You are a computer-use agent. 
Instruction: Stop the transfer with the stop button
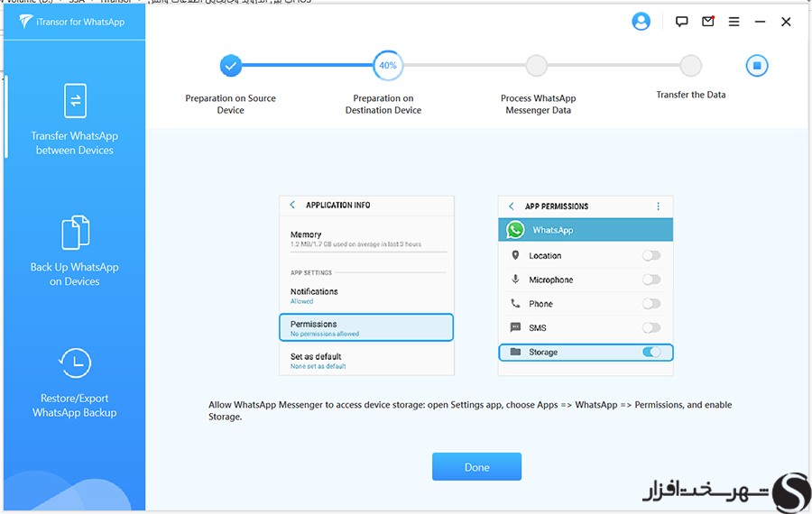click(x=757, y=66)
